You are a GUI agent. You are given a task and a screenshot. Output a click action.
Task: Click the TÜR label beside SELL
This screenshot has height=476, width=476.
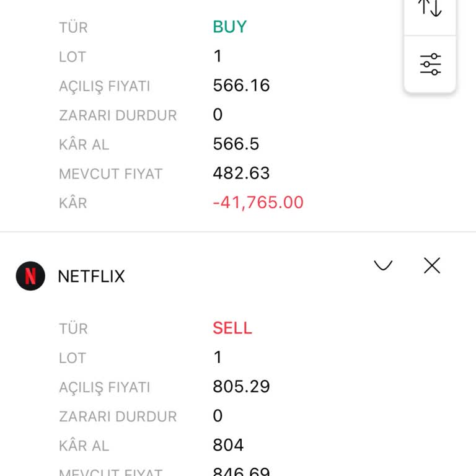click(73, 328)
